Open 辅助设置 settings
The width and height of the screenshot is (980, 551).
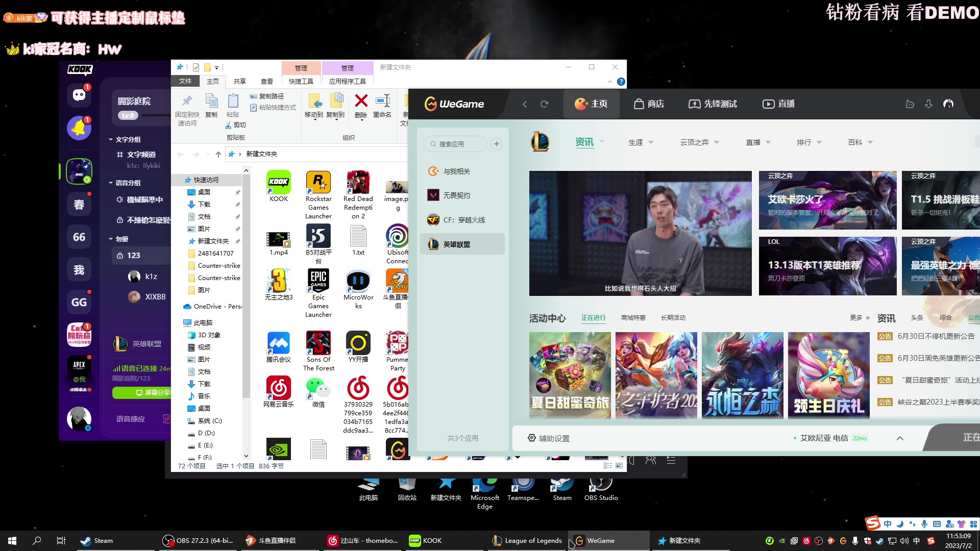click(x=549, y=438)
